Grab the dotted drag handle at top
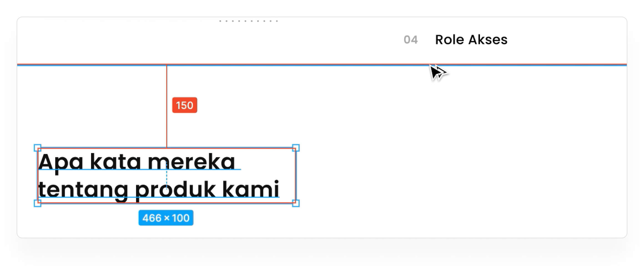This screenshot has height=266, width=644. click(248, 21)
